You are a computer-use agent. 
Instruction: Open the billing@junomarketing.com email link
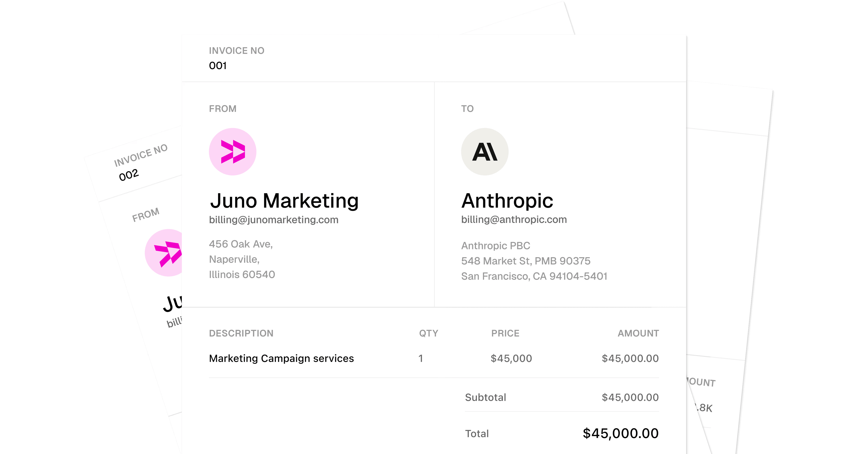pyautogui.click(x=274, y=220)
